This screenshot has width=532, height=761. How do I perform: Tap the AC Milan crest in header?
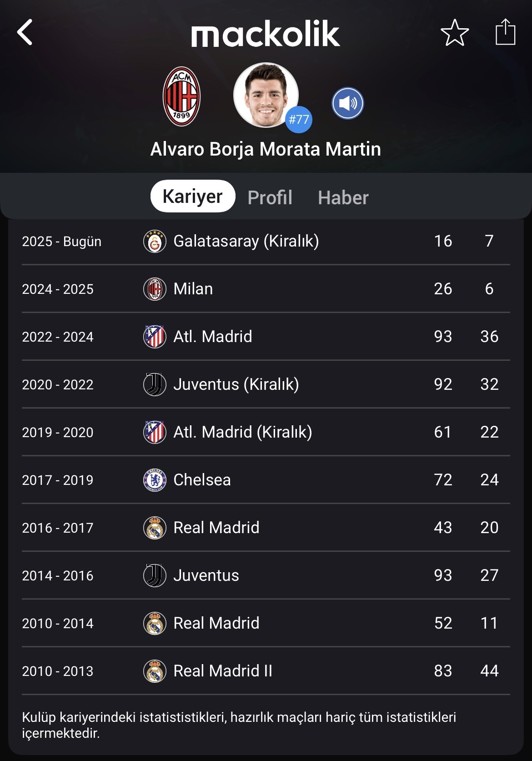[181, 96]
